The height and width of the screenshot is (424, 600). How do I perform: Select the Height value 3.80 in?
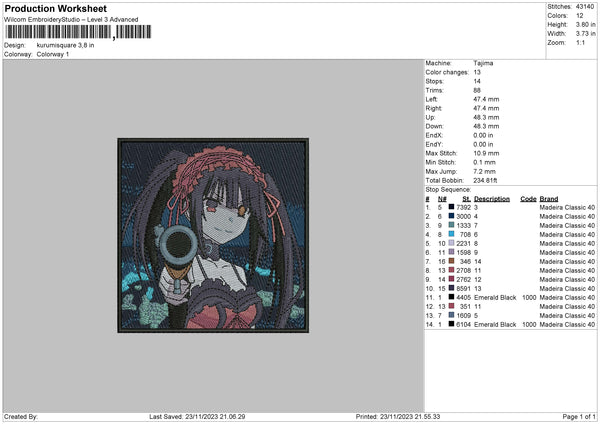[x=585, y=24]
